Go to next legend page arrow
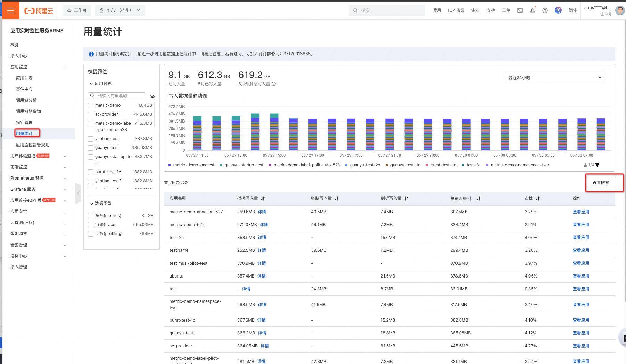The height and width of the screenshot is (364, 626). 598,165
